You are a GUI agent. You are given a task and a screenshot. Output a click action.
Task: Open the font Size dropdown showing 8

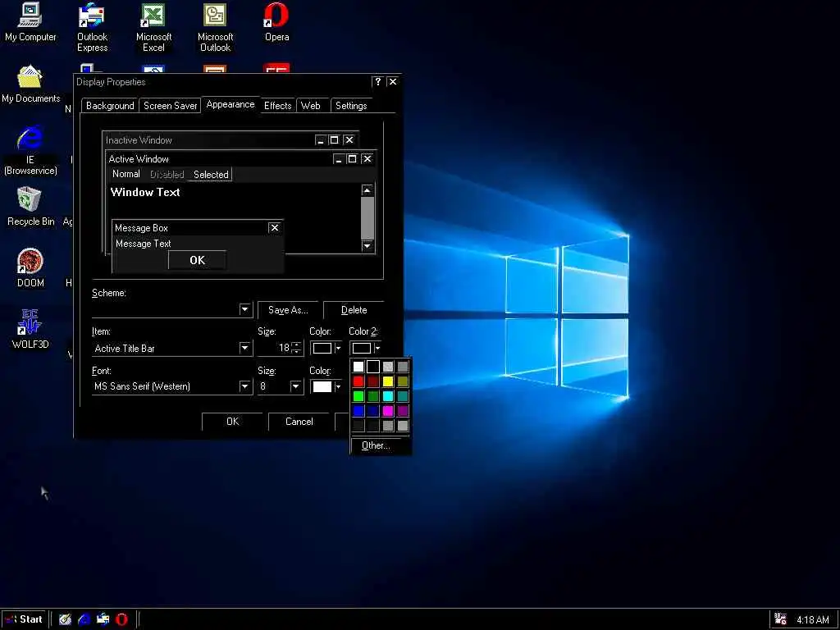click(x=295, y=386)
